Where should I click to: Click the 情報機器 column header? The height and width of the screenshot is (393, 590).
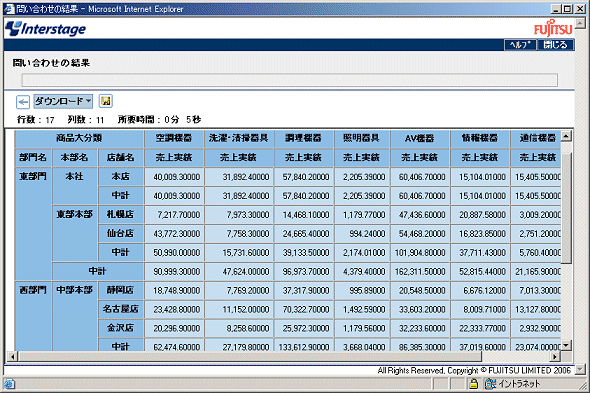coord(480,138)
